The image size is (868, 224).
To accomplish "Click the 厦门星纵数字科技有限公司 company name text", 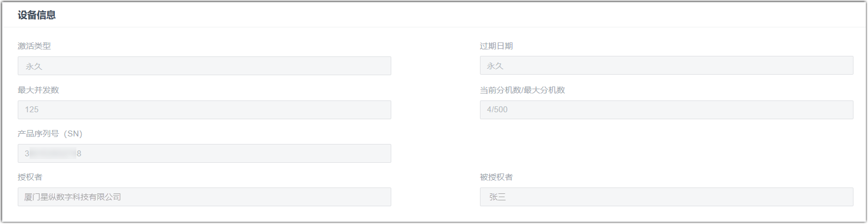I will coord(73,197).
